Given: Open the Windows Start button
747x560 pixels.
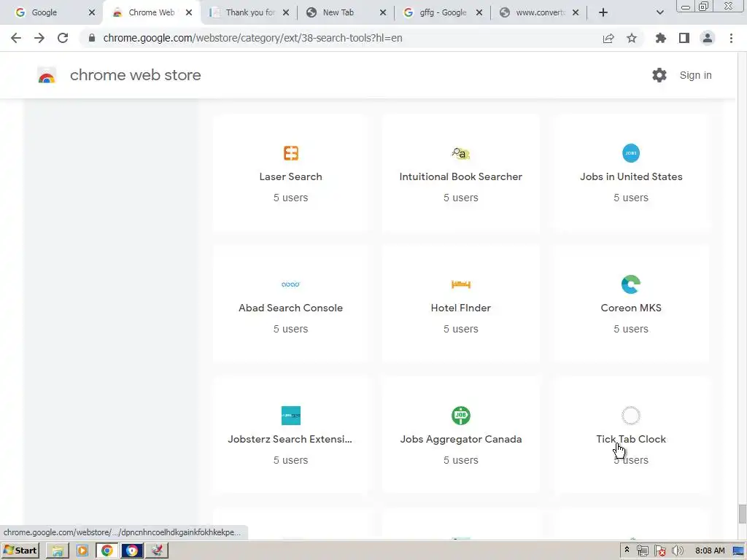Looking at the screenshot, I should [x=20, y=551].
